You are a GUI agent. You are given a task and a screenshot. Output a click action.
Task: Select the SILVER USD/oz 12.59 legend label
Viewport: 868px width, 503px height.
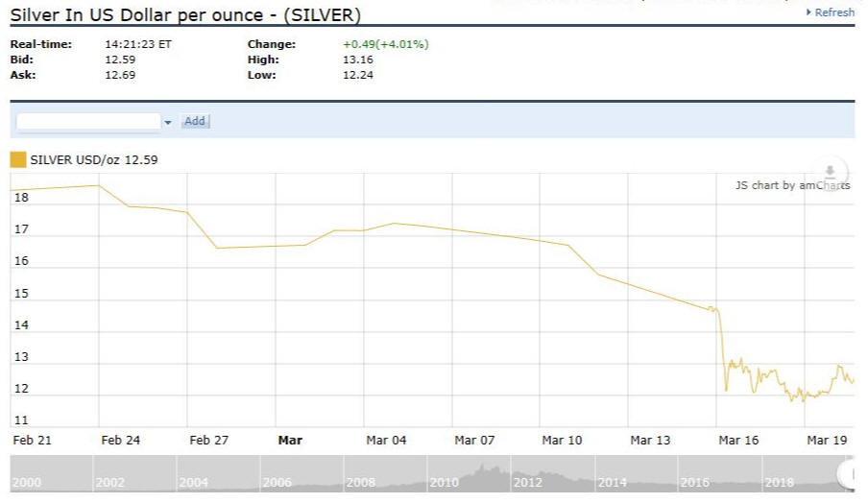tap(94, 160)
